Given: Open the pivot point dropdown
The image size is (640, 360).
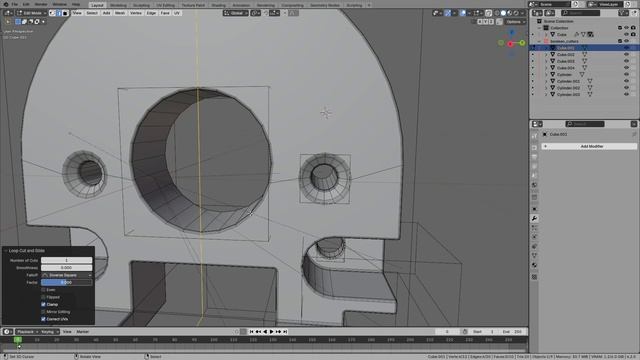Looking at the screenshot, I should coord(256,13).
